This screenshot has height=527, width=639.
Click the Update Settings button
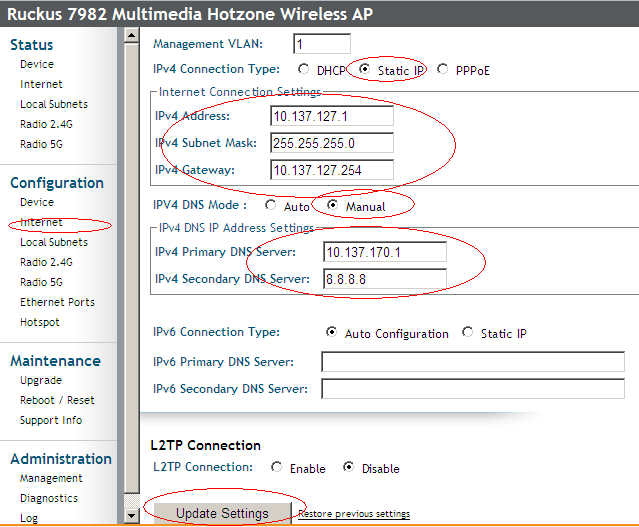pyautogui.click(x=223, y=513)
